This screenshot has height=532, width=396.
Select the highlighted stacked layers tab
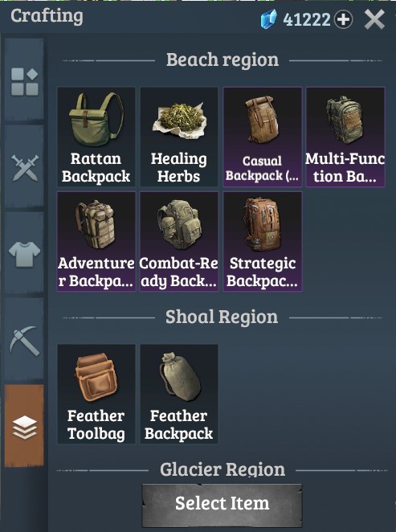click(24, 426)
